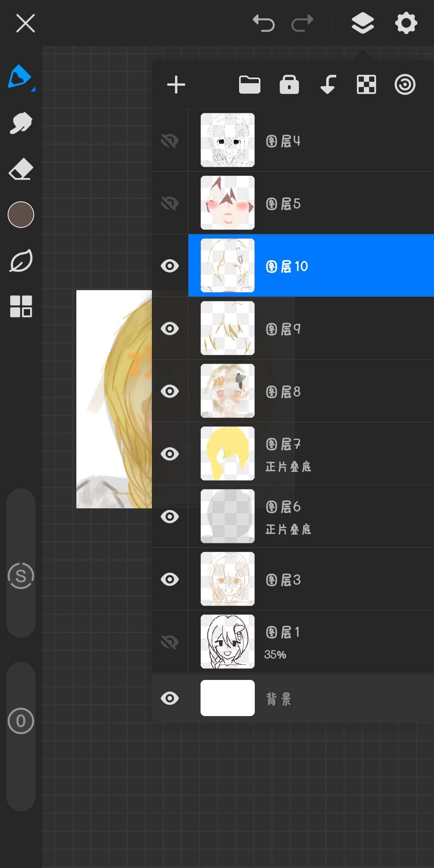Image resolution: width=434 pixels, height=868 pixels.
Task: Select the eraser tool
Action: 20,169
